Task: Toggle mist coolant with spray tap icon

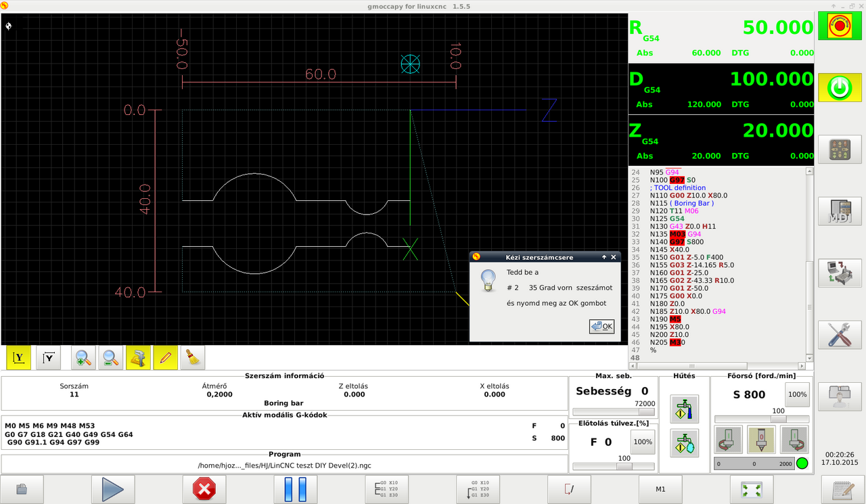Action: [x=684, y=443]
